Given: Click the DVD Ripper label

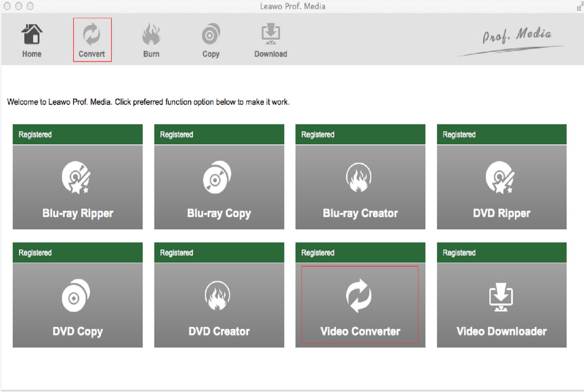Looking at the screenshot, I should [501, 214].
